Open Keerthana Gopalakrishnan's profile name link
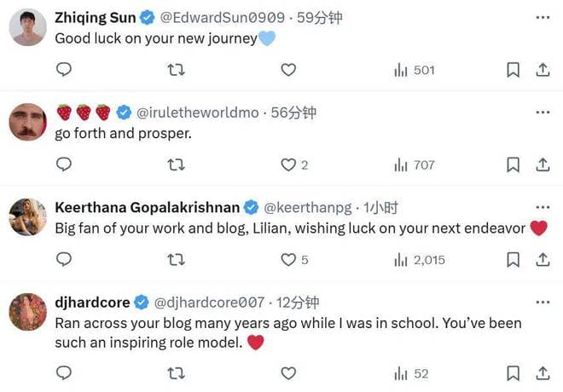The width and height of the screenshot is (563, 392). tap(148, 207)
